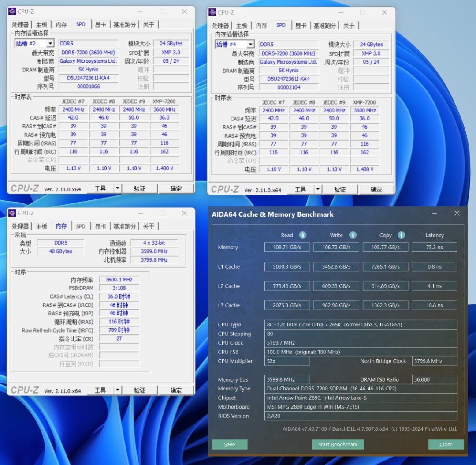
Task: Switch to 内存 tab in slot #4 window
Action: (x=261, y=26)
